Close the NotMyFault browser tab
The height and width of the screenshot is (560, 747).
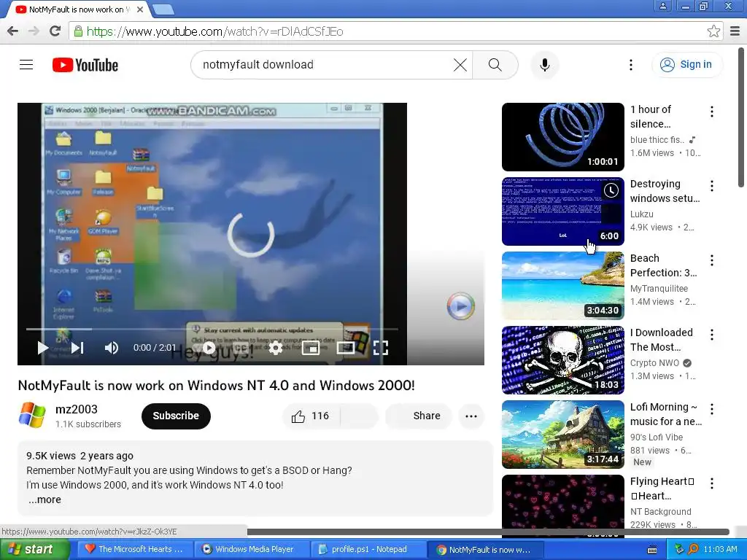click(x=140, y=9)
